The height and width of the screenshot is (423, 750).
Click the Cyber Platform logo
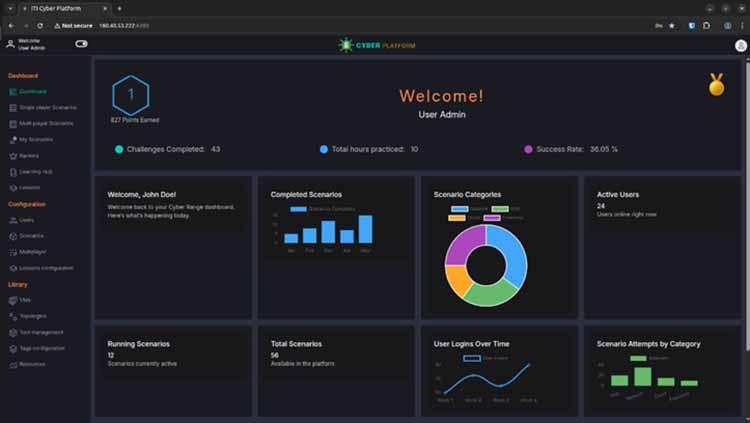[377, 45]
